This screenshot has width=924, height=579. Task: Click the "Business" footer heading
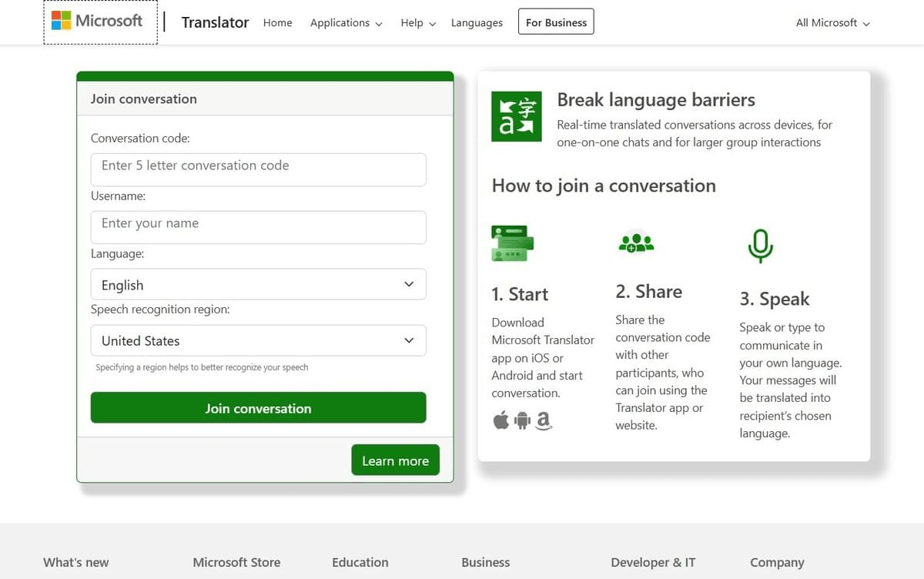[x=486, y=563]
